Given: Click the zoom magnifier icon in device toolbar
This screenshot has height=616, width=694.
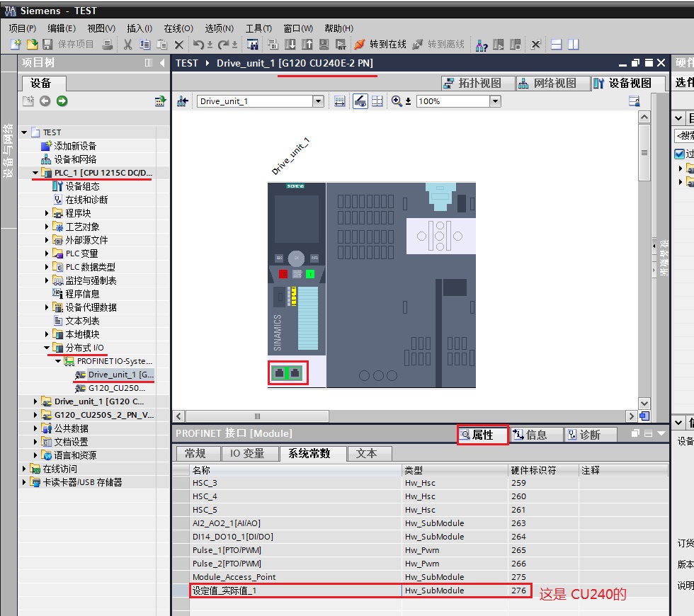Looking at the screenshot, I should tap(397, 101).
